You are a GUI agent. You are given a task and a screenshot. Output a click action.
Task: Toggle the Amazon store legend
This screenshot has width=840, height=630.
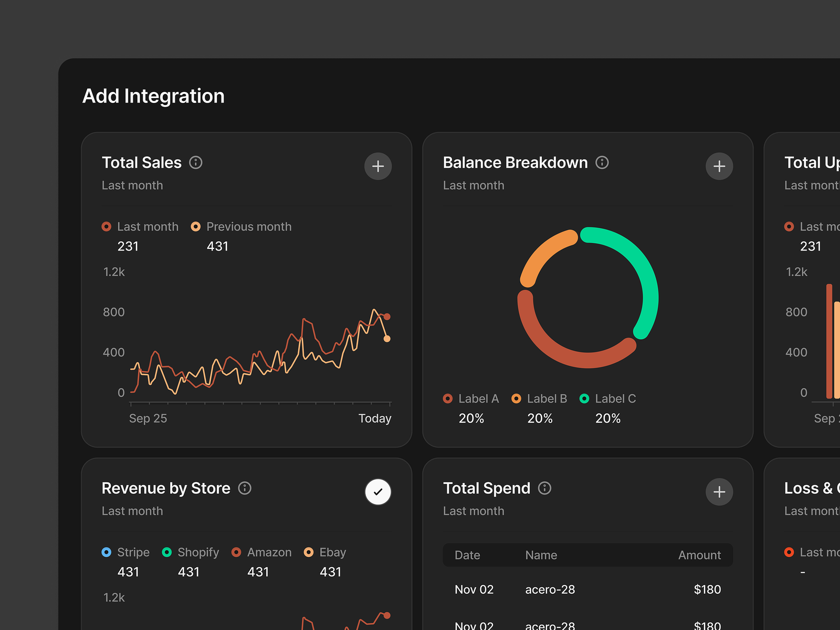tap(261, 552)
